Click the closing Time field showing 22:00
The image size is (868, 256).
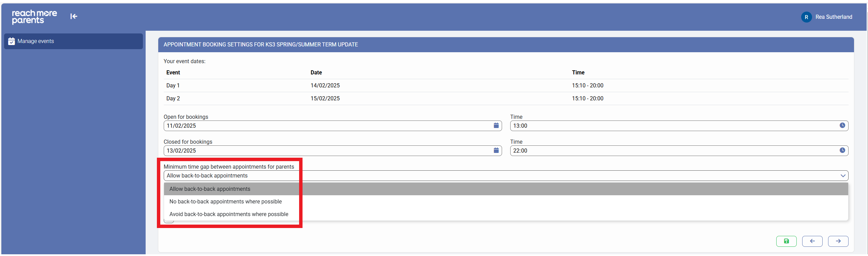click(x=674, y=151)
